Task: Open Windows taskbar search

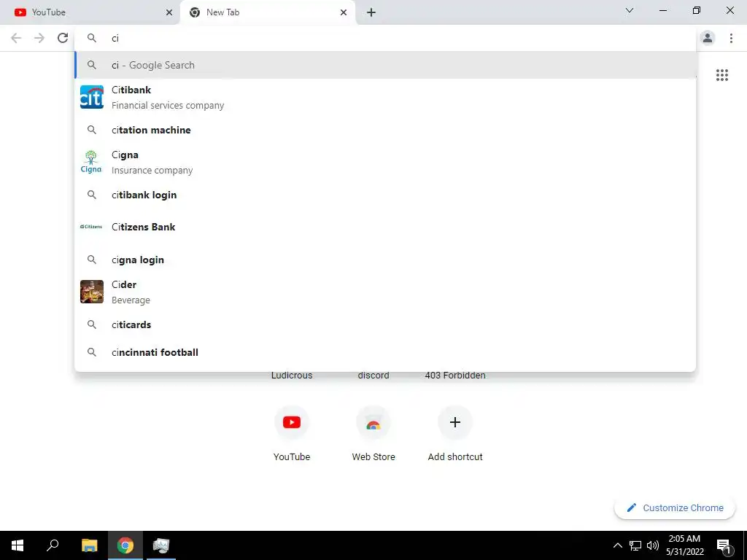Action: click(x=53, y=545)
